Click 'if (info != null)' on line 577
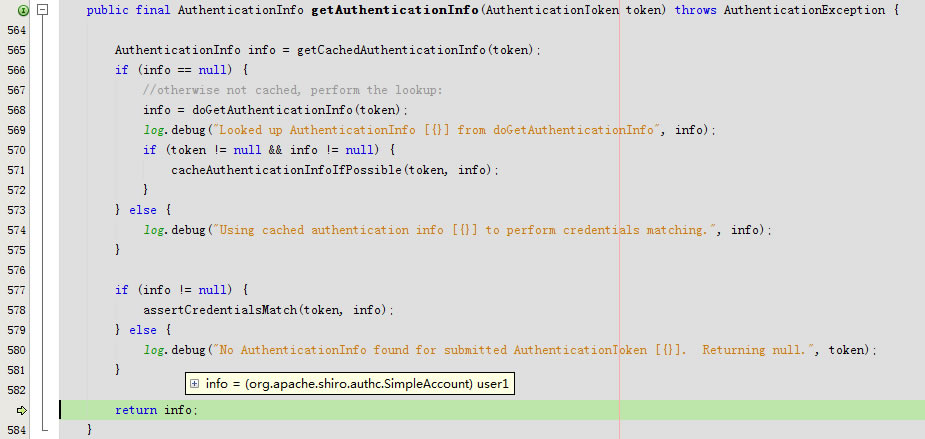Screen dimensions: 925x439 coord(181,290)
